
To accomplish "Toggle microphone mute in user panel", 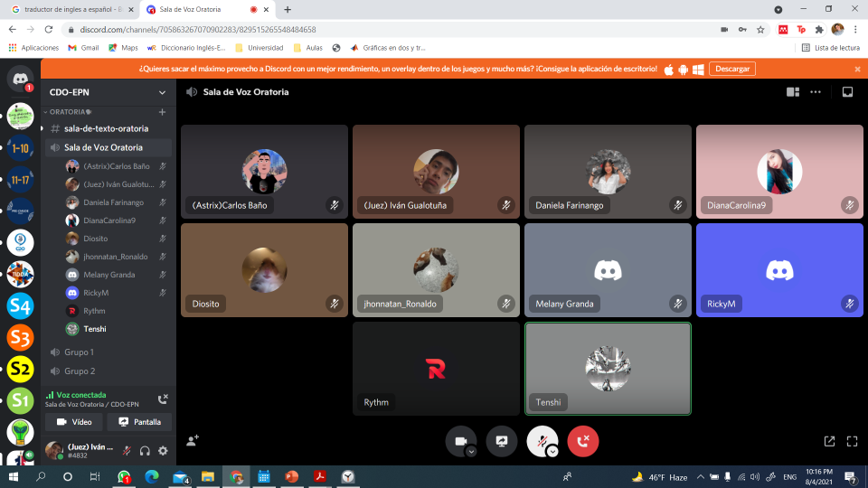I will point(127,451).
